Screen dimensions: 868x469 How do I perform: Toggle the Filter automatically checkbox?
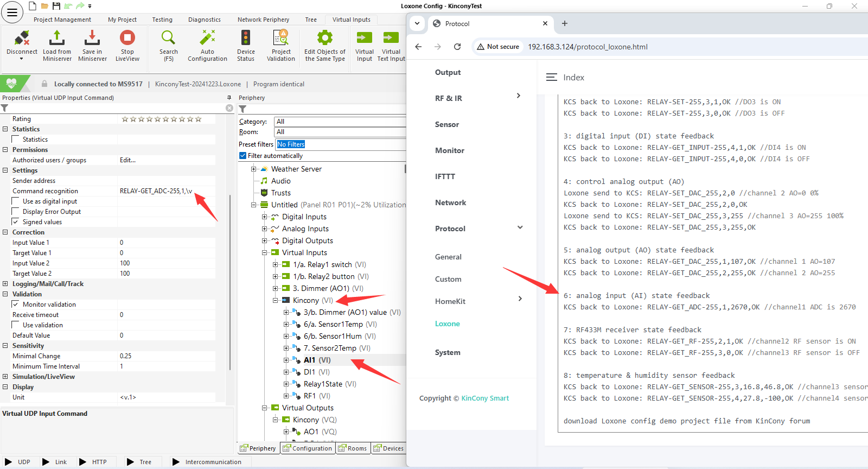click(x=242, y=156)
